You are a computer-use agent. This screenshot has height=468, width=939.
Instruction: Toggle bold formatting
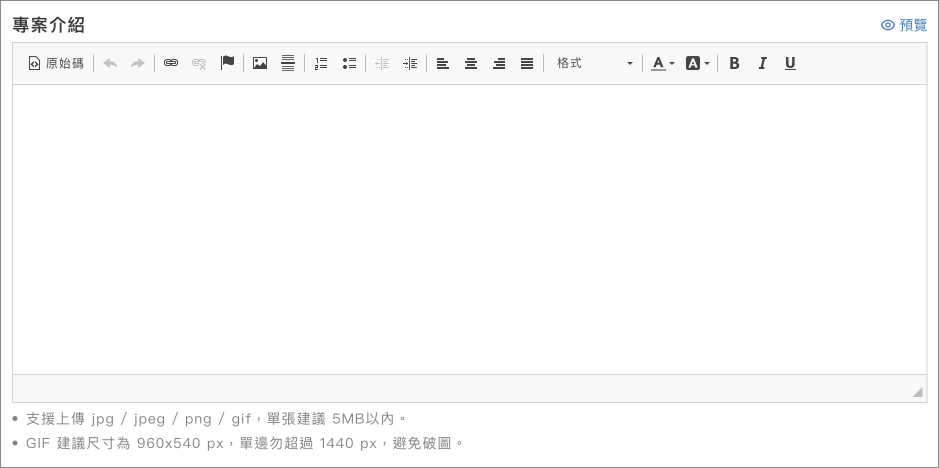click(x=735, y=63)
